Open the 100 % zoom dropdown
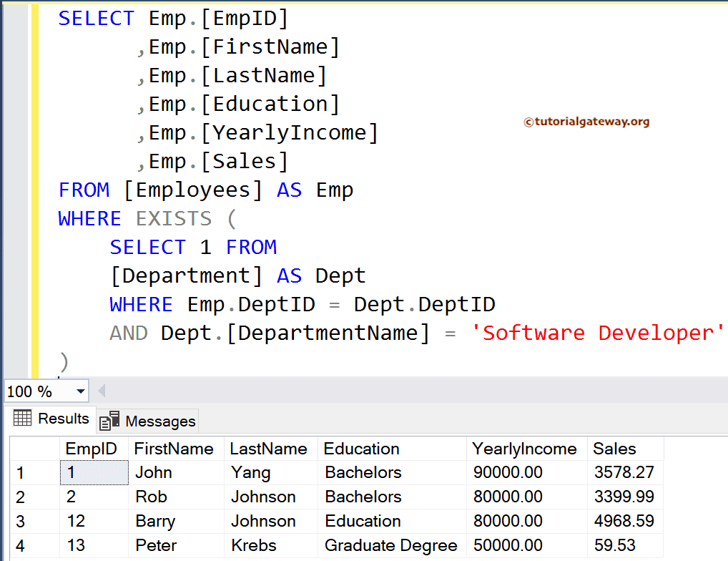 pos(80,391)
